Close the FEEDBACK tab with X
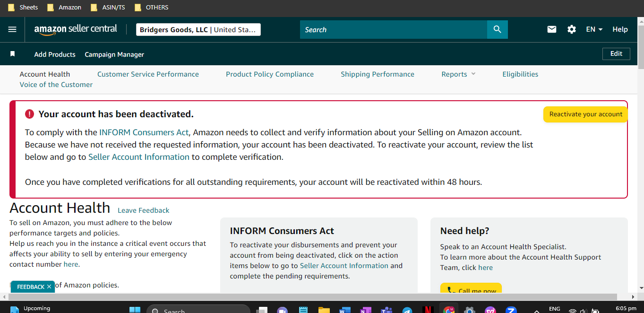 tap(49, 287)
